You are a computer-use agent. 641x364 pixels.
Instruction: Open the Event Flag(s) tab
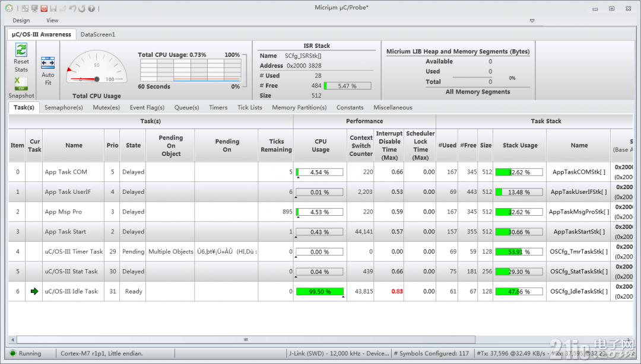pos(147,107)
